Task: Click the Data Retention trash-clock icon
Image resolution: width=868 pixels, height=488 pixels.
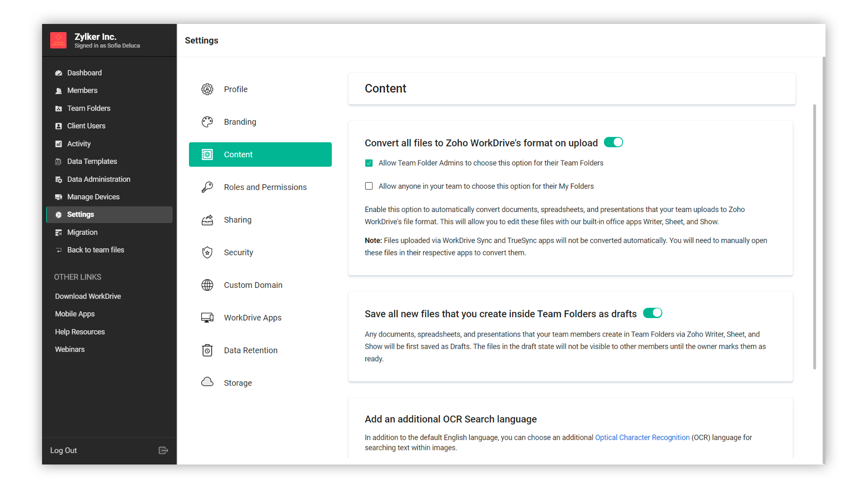Action: point(207,350)
